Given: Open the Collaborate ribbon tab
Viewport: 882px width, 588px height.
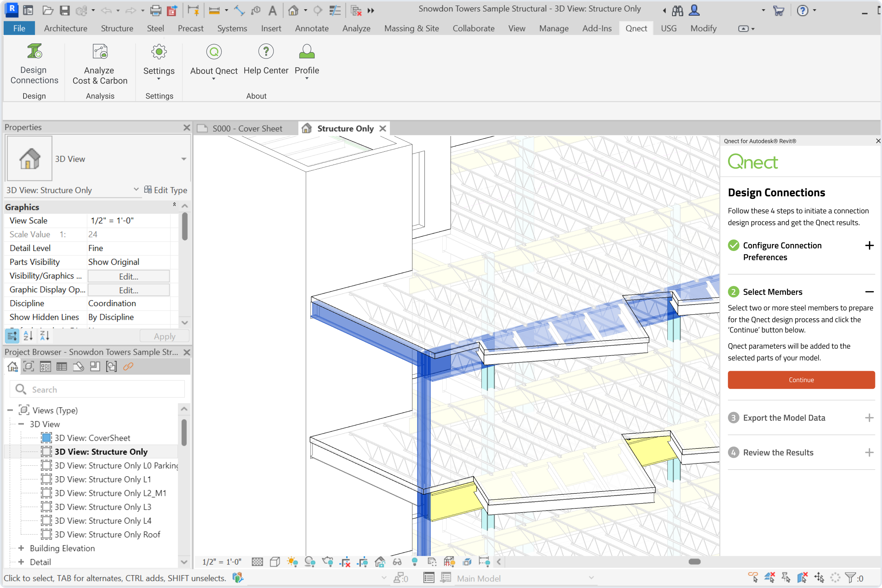Looking at the screenshot, I should (x=473, y=29).
